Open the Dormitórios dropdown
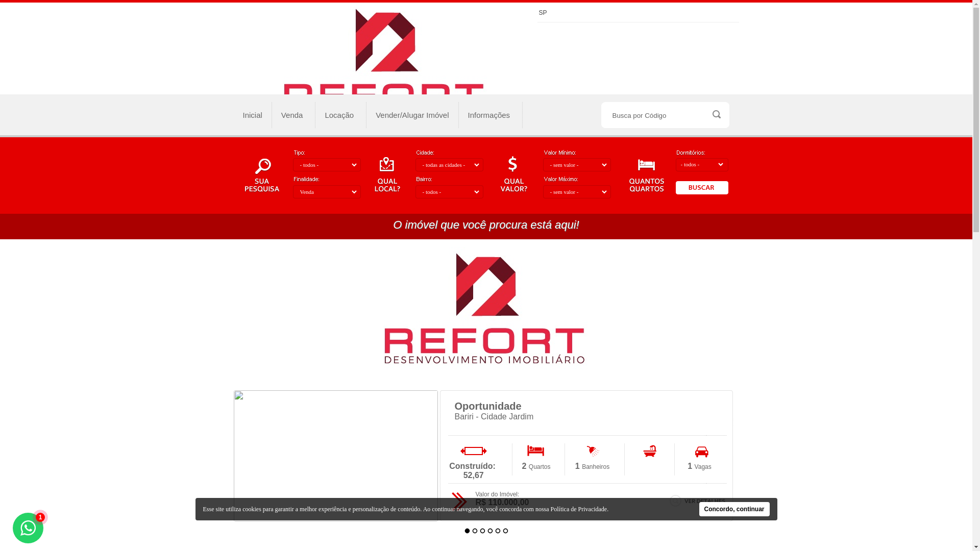 click(x=702, y=164)
